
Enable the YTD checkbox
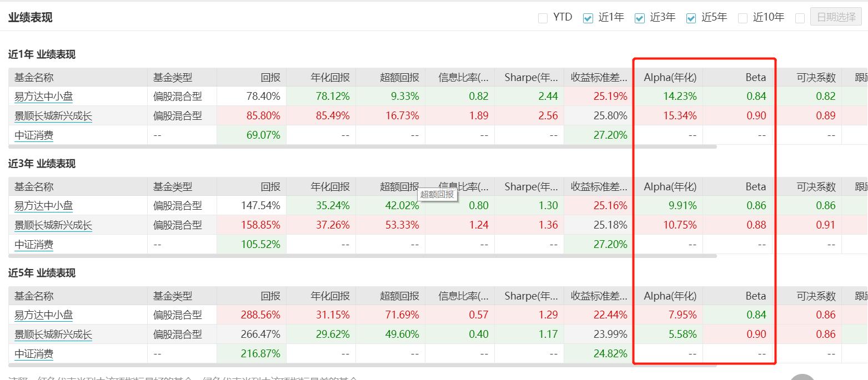pyautogui.click(x=543, y=17)
